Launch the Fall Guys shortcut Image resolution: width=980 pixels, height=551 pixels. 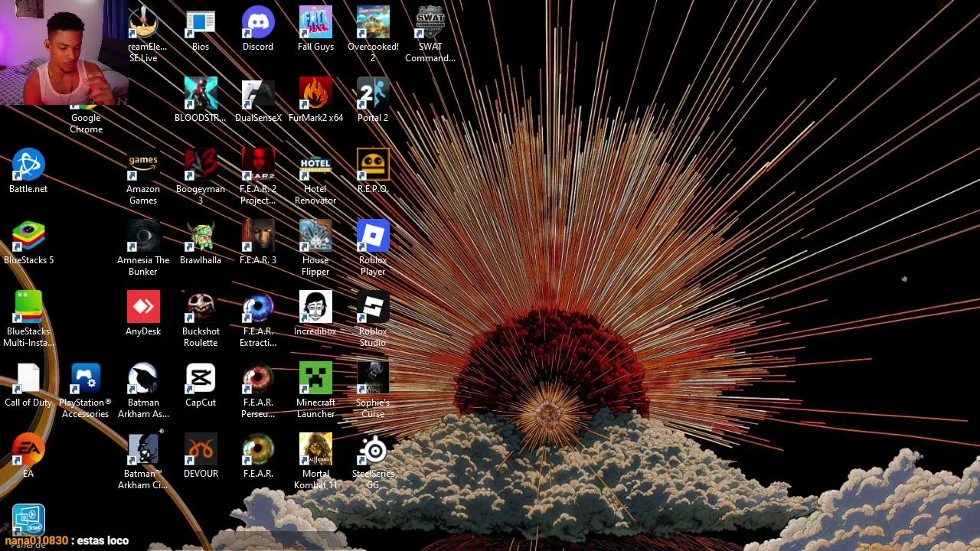(x=315, y=30)
